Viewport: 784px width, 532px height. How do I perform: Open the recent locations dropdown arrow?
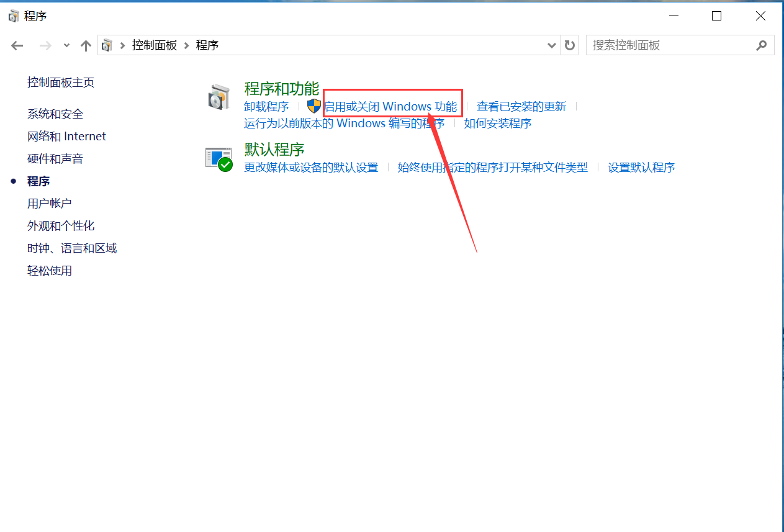(66, 45)
